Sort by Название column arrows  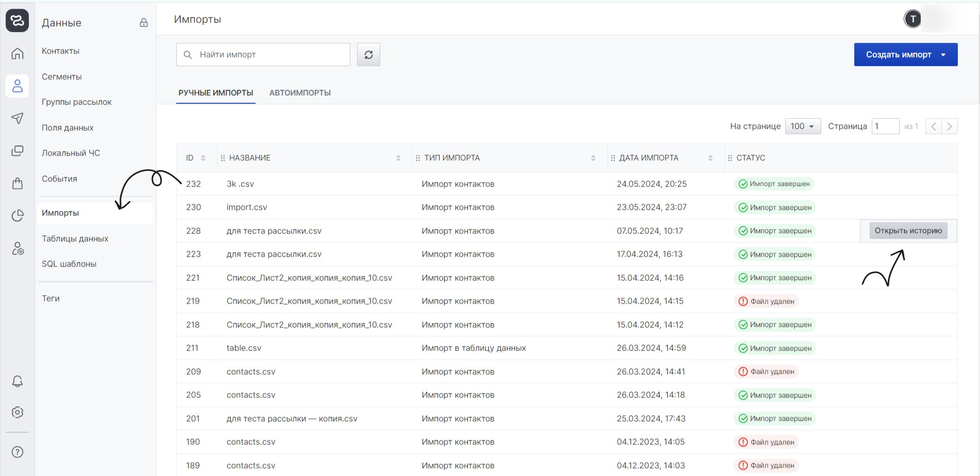point(398,158)
